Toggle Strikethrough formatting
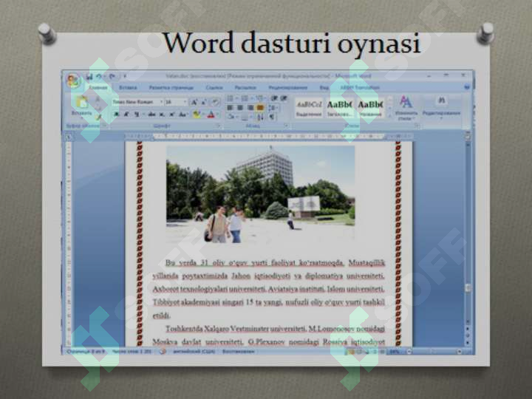This screenshot has width=532, height=399. [151, 115]
